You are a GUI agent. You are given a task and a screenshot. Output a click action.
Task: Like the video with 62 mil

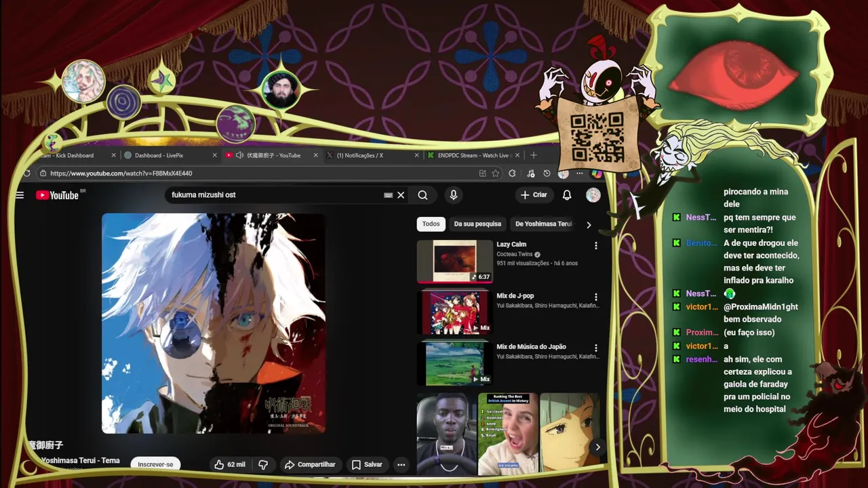point(230,464)
